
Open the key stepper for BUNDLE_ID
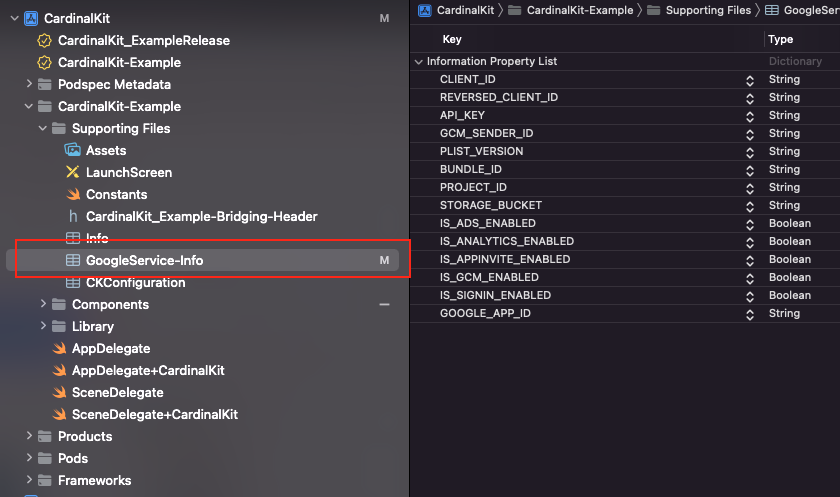(x=750, y=170)
